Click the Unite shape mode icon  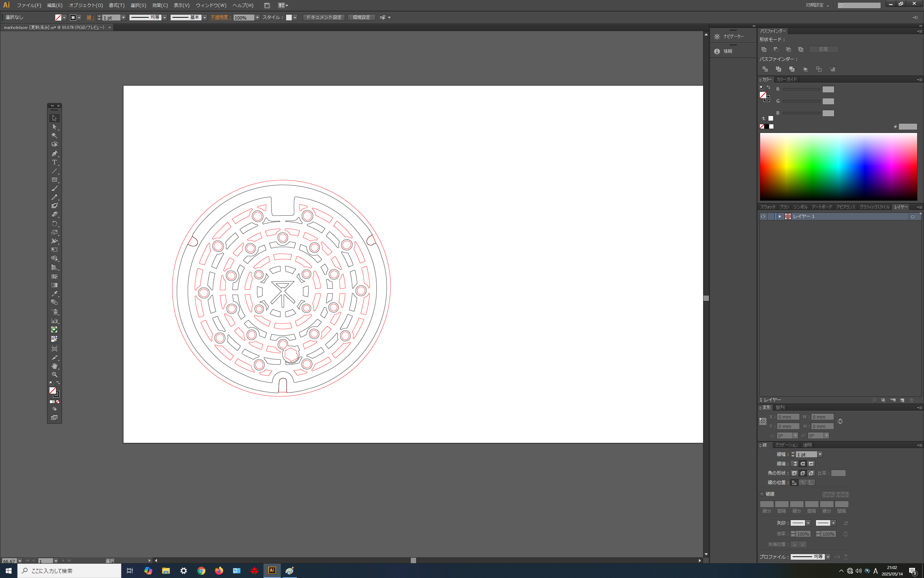[x=764, y=49]
